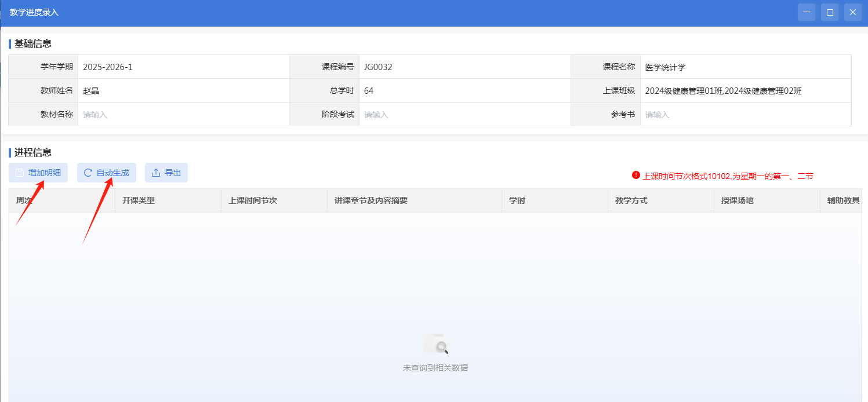Viewport: 868px width, 402px height.
Task: Focus the 教材名称 input field
Action: 183,115
